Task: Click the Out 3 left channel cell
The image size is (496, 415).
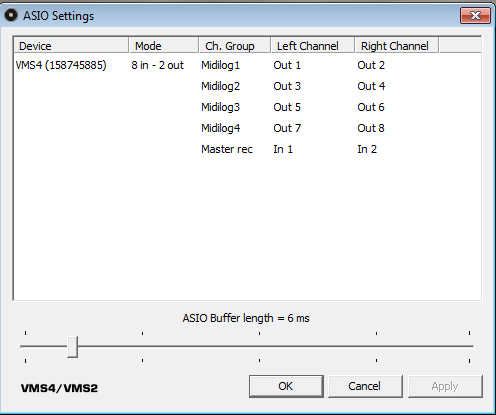Action: pyautogui.click(x=287, y=86)
